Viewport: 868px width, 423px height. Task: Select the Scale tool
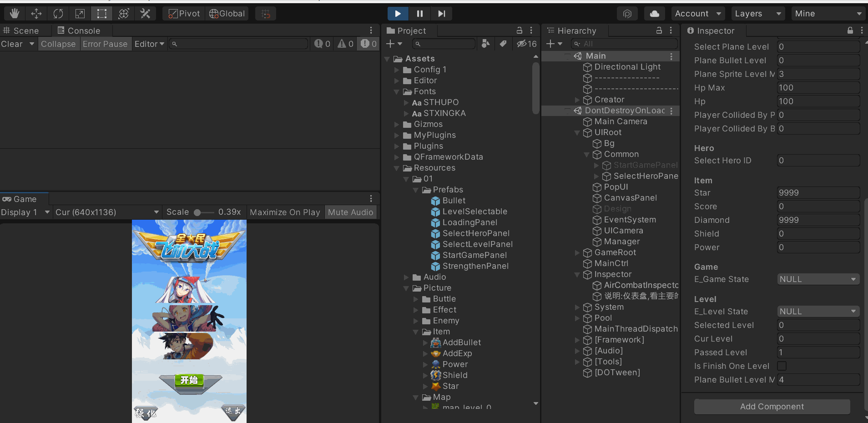coord(80,14)
